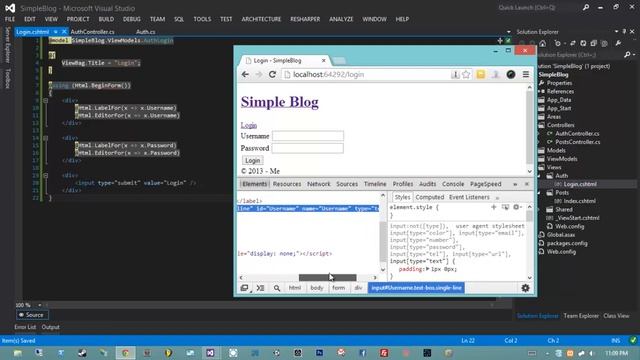Viewport: 640px width, 360px height.
Task: Click the DevTools horizontal scrollbar thumb
Action: 327,278
